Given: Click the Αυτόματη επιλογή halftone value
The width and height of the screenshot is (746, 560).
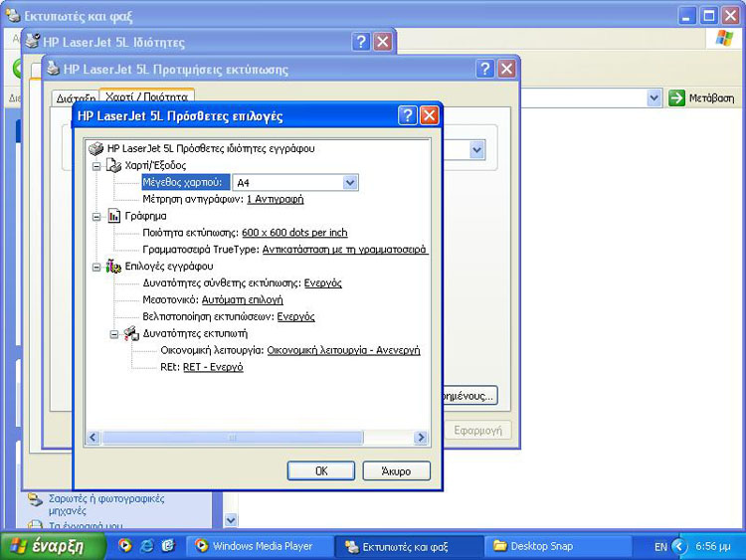Looking at the screenshot, I should pos(242,299).
